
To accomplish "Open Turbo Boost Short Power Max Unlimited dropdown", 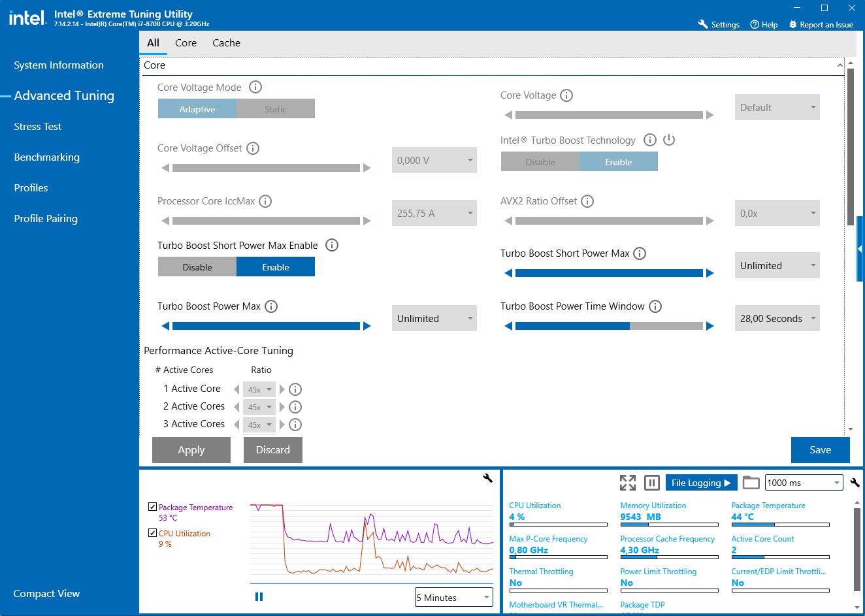I will 777,265.
